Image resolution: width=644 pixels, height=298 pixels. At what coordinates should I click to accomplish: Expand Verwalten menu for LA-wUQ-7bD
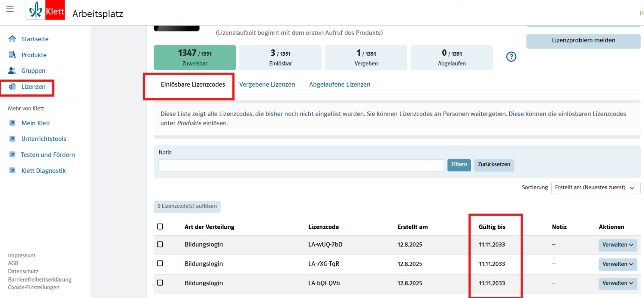tap(617, 245)
